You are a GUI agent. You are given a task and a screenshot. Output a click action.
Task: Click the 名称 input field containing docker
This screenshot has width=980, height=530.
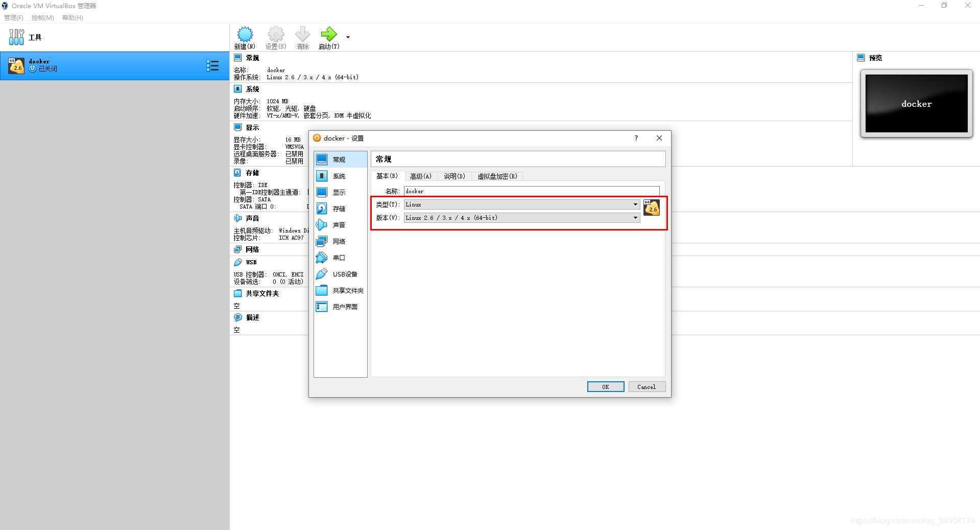[532, 191]
